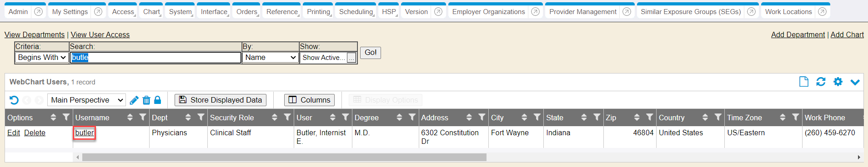Image resolution: width=868 pixels, height=167 pixels.
Task: Click the refresh icon in WebChart Users header
Action: pyautogui.click(x=821, y=82)
